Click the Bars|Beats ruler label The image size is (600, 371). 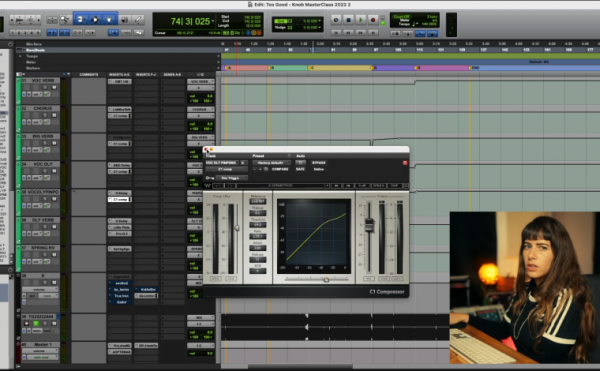click(x=35, y=50)
